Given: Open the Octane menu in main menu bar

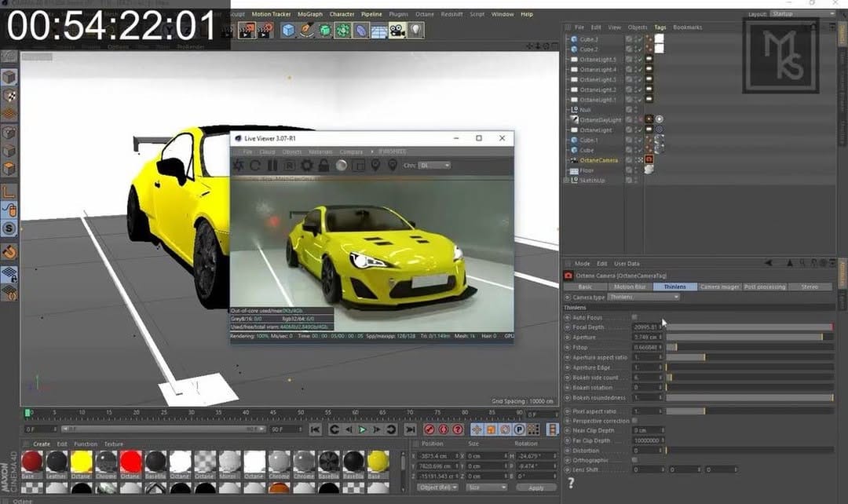Looking at the screenshot, I should (x=425, y=14).
